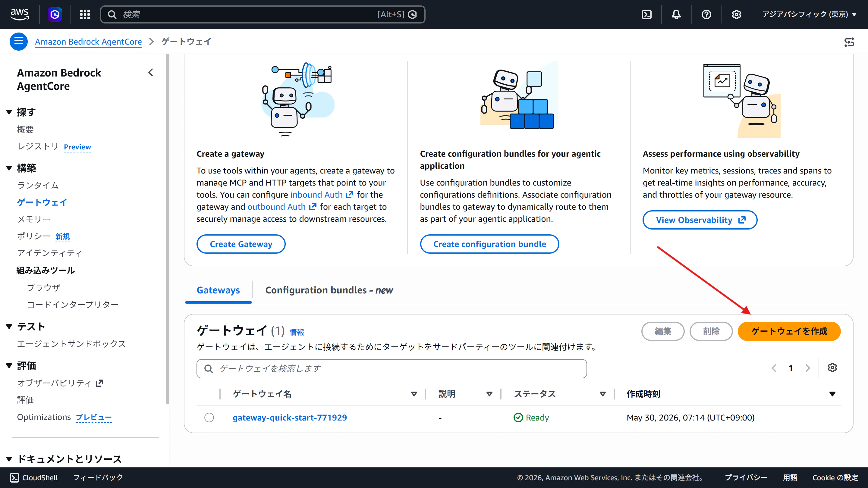Open ランタイム in the sidebar

pyautogui.click(x=38, y=185)
